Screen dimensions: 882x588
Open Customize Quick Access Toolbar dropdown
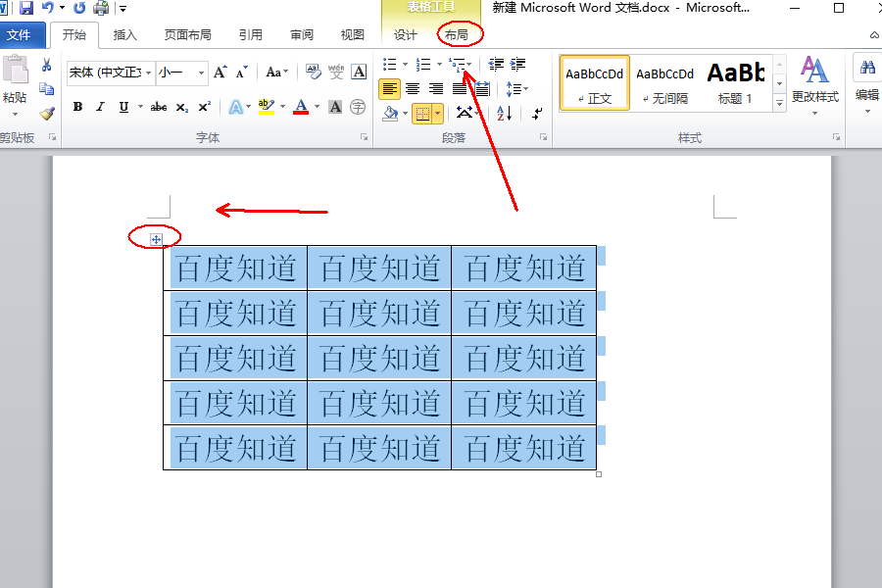click(122, 9)
